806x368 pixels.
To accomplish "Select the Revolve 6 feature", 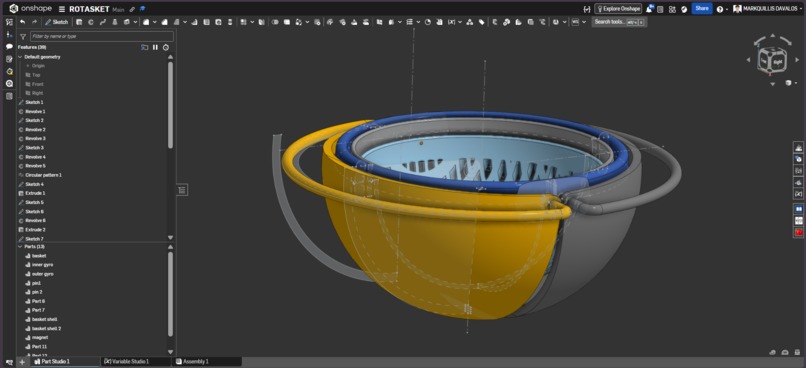I will pyautogui.click(x=35, y=220).
